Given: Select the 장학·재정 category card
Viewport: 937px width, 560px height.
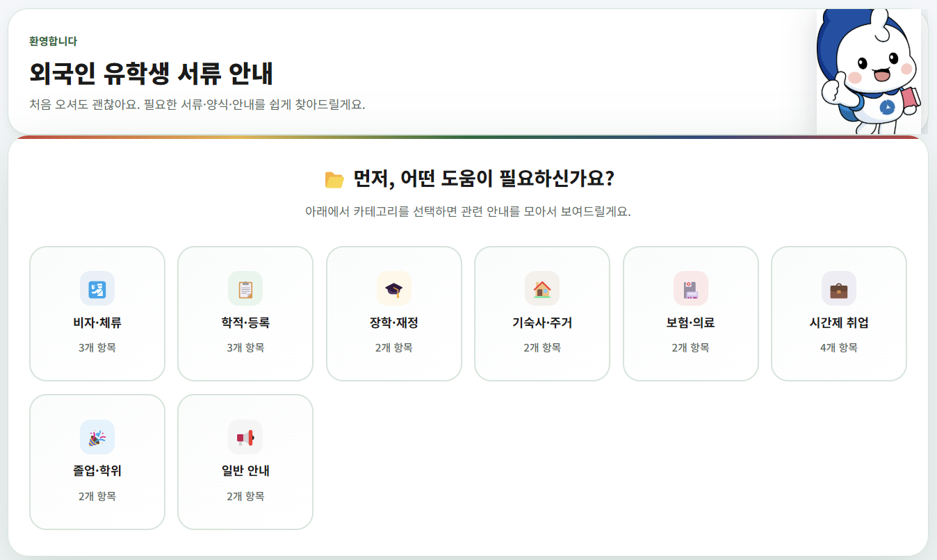Looking at the screenshot, I should pyautogui.click(x=393, y=313).
